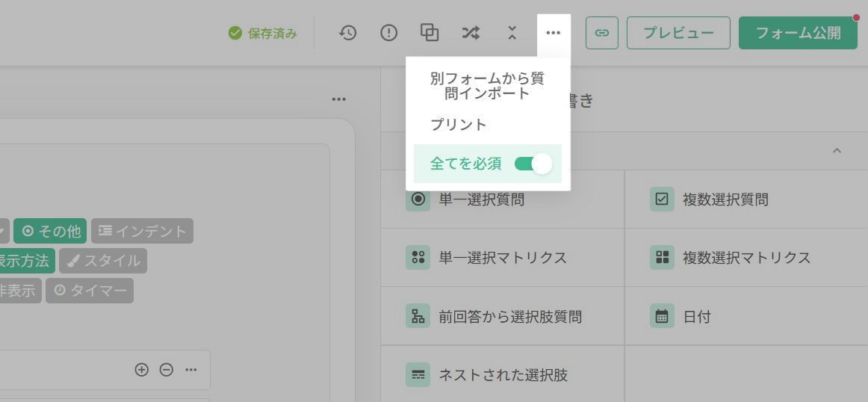Click the 保存済み saved status
Image resolution: width=868 pixels, height=402 pixels.
(263, 33)
